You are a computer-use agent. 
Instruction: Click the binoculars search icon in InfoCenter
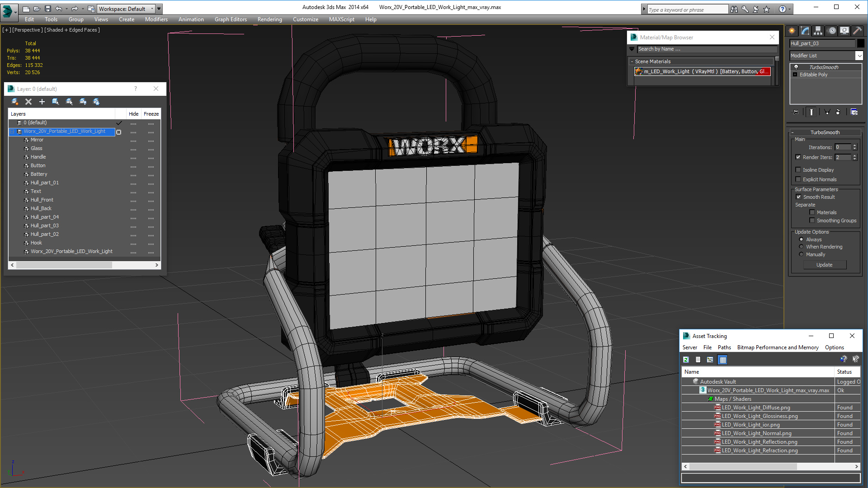[734, 9]
